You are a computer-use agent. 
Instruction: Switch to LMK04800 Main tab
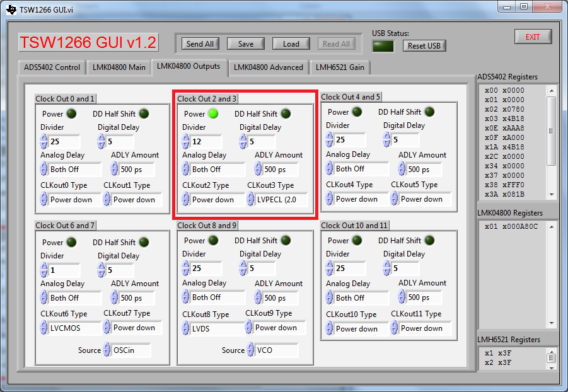click(x=119, y=67)
